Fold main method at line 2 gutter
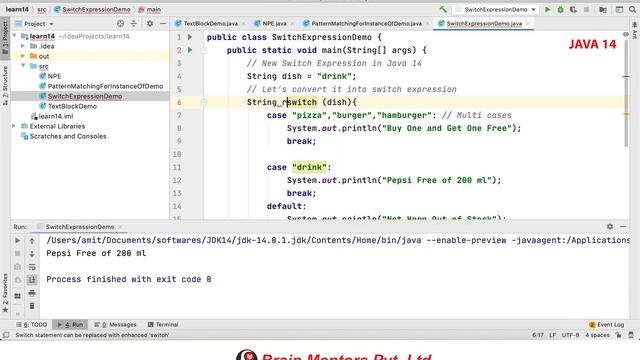This screenshot has height=360, width=640. click(x=204, y=50)
